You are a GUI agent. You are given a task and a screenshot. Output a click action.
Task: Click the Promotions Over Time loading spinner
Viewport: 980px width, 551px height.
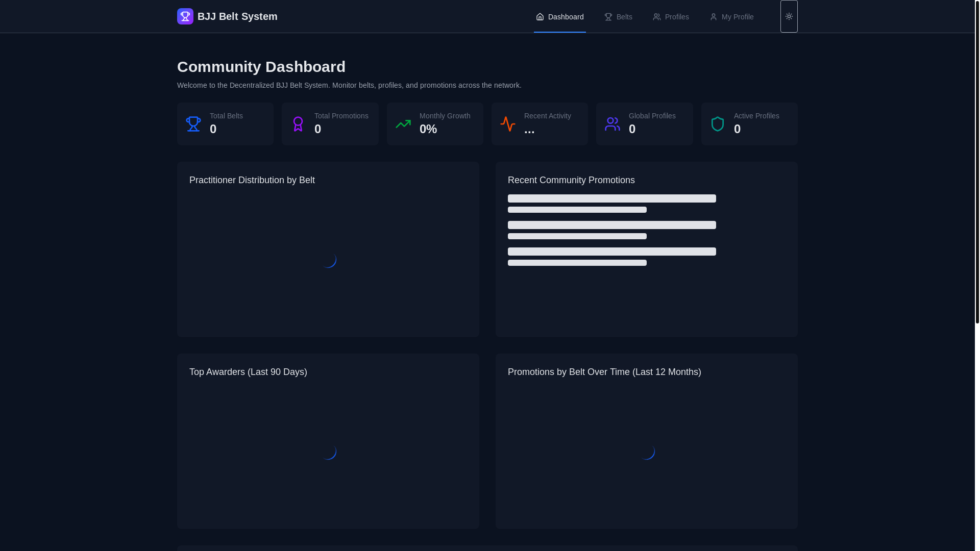[647, 452]
